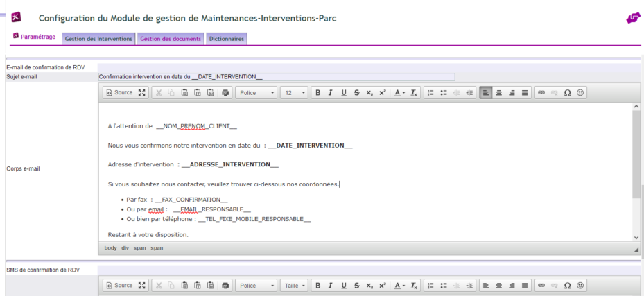
Task: Open Dictionnaires tab
Action: 226,39
